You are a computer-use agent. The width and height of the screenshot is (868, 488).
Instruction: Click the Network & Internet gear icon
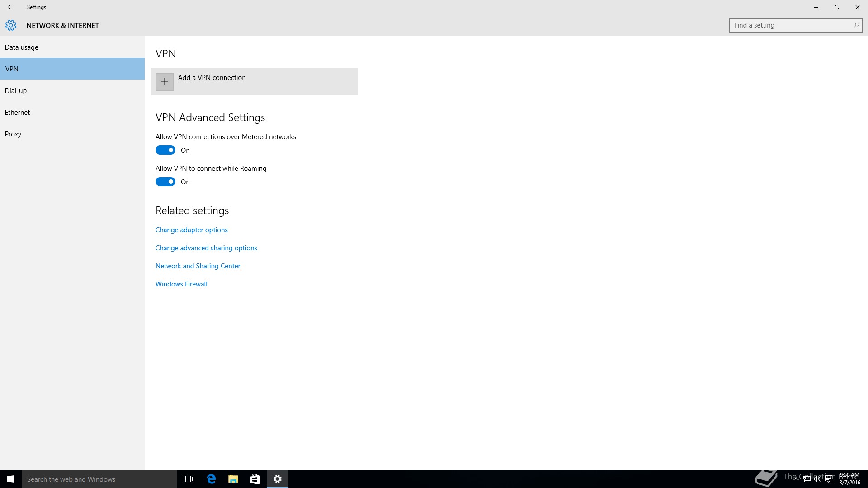[11, 25]
